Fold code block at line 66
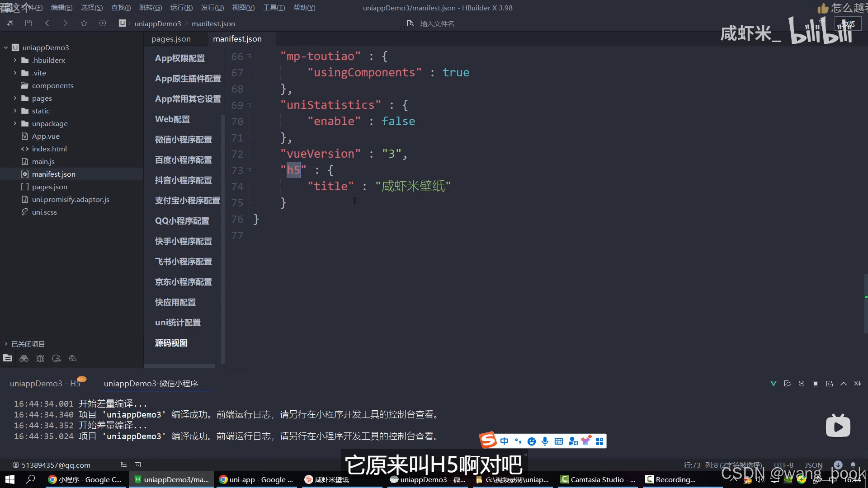The image size is (868, 488). tap(249, 56)
